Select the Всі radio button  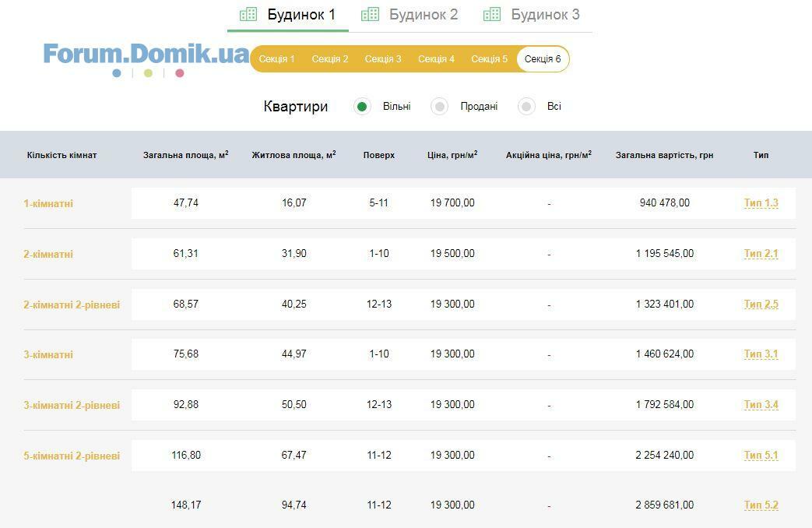pos(526,107)
